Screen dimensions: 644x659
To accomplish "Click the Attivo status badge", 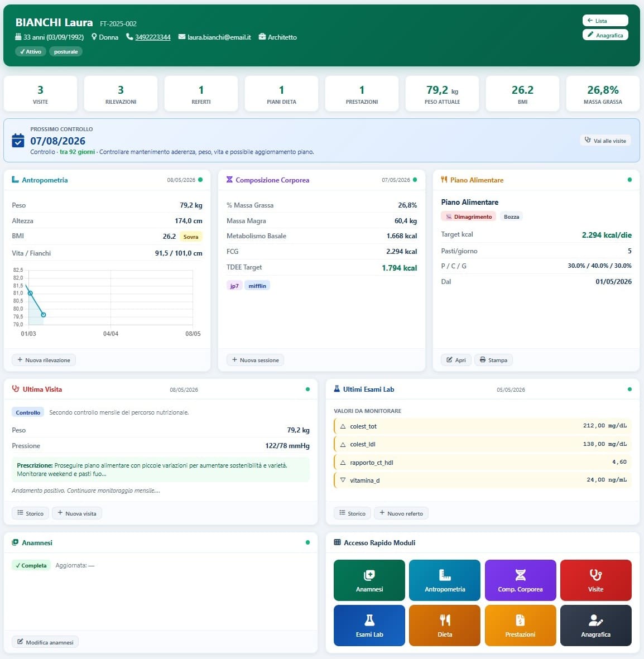I will tap(31, 51).
